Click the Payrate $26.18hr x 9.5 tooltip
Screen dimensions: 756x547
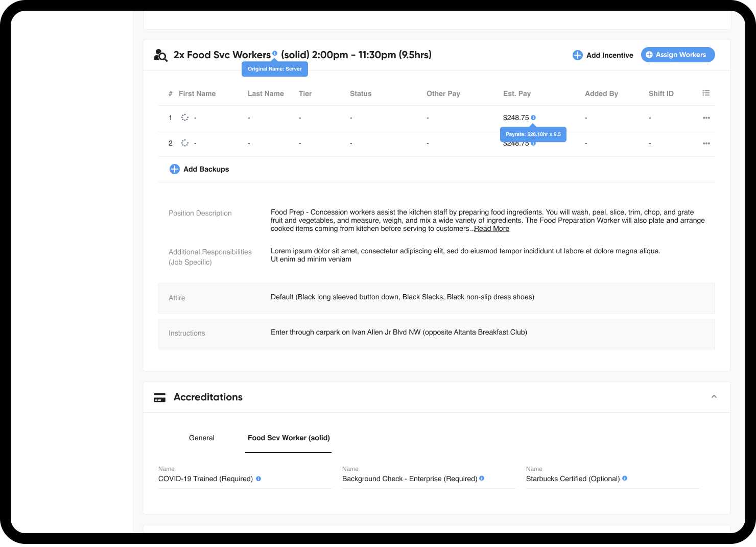tap(533, 134)
